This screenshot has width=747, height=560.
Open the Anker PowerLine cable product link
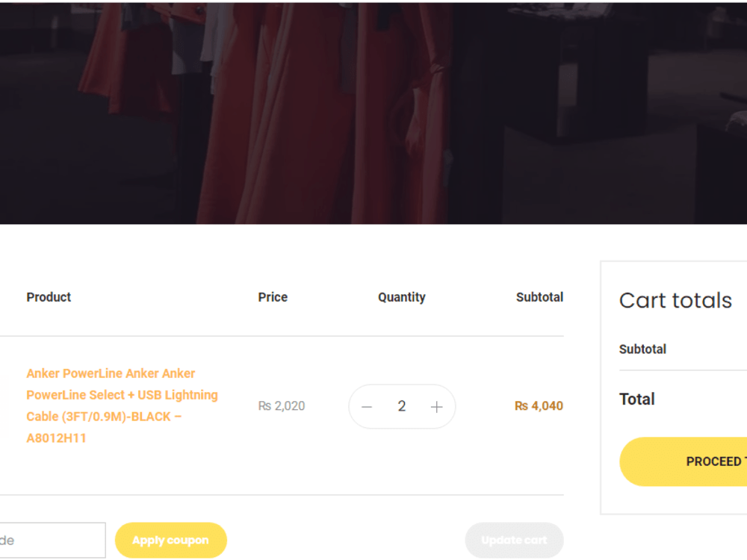click(122, 405)
